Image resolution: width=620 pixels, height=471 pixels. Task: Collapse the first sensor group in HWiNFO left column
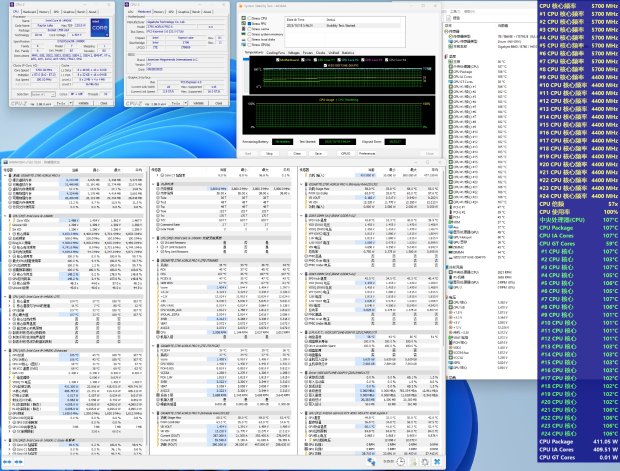point(5,175)
